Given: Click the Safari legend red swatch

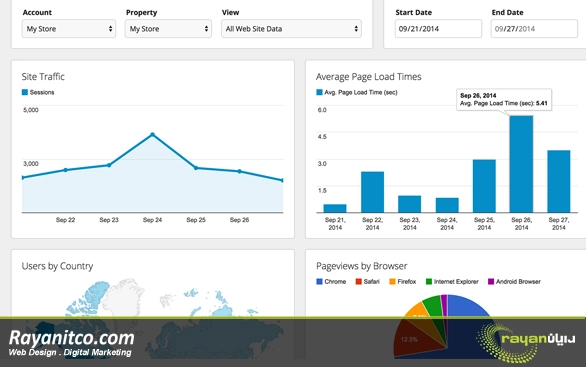Looking at the screenshot, I should tap(359, 281).
